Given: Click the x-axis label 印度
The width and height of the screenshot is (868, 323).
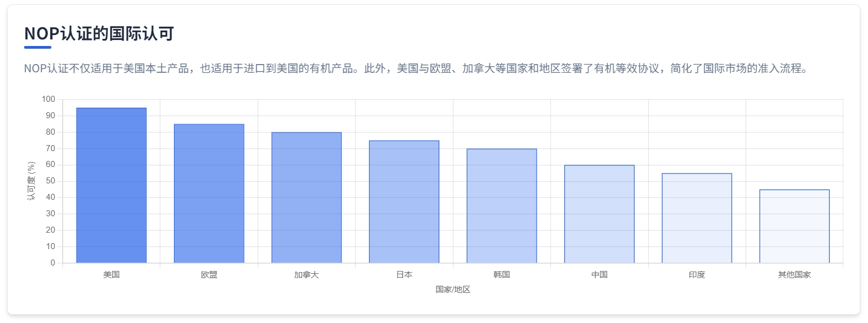Looking at the screenshot, I should 697,275.
